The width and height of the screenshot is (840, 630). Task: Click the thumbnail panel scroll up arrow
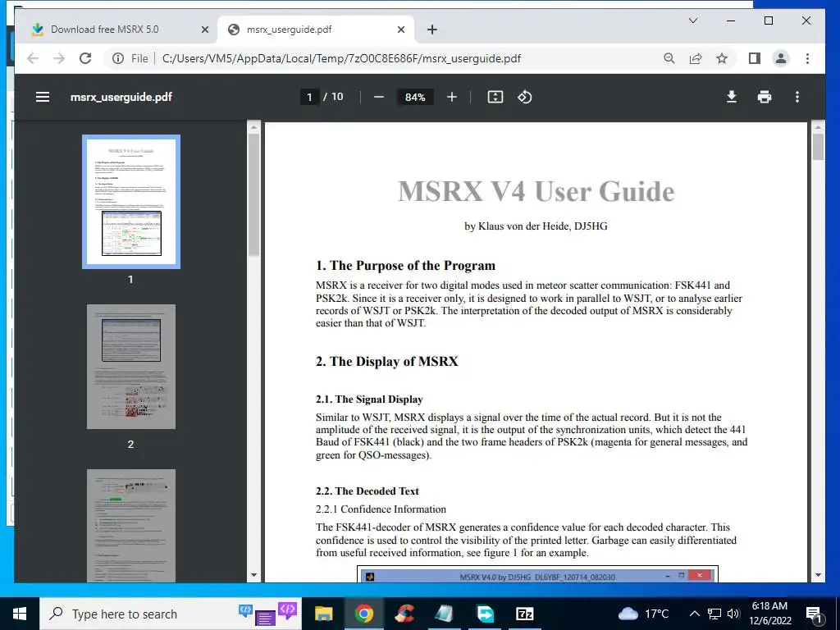[253, 127]
